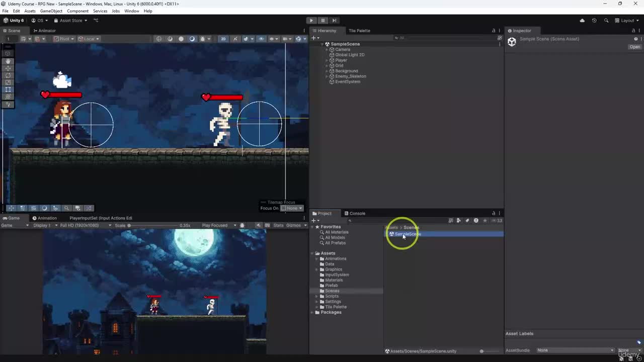Click the Step frame button
This screenshot has height=362, width=644.
[334, 21]
